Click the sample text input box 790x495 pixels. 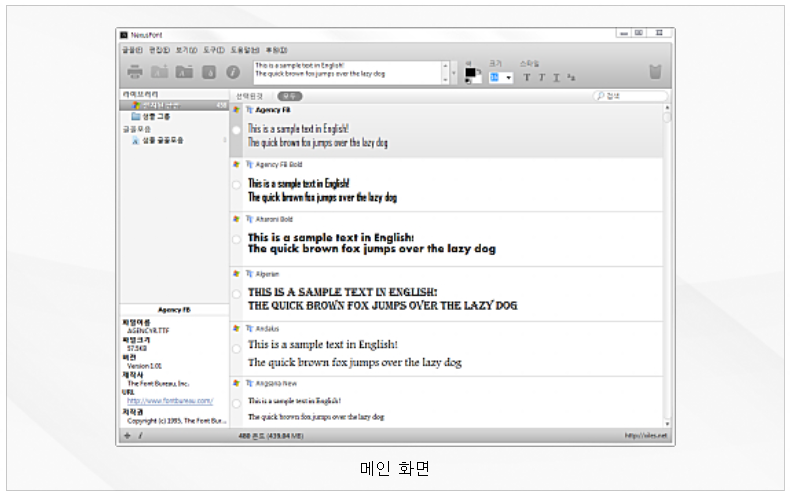348,73
